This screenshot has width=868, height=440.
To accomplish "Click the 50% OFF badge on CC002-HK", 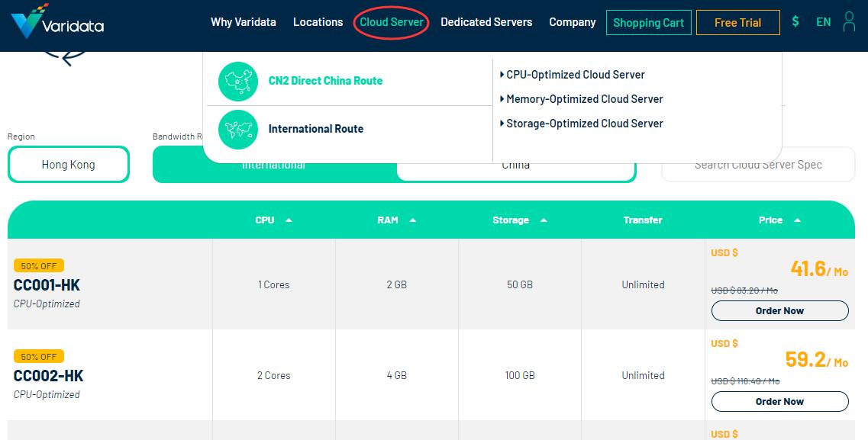I will pos(39,357).
